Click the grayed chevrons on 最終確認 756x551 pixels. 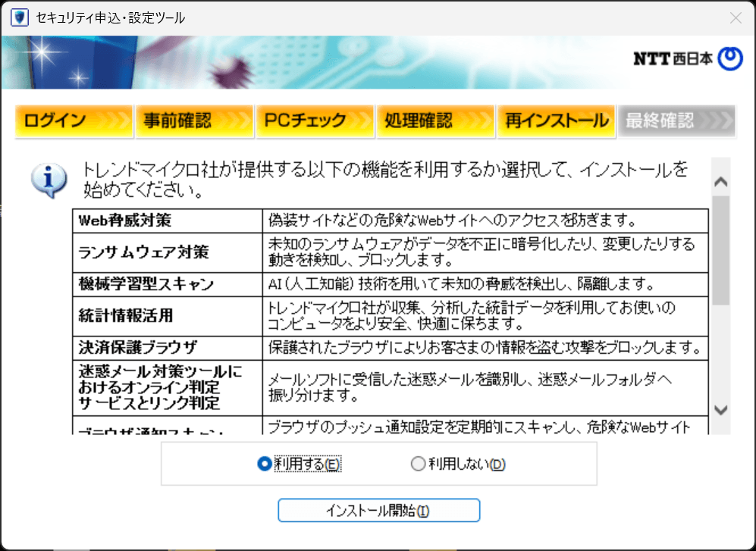pyautogui.click(x=717, y=120)
